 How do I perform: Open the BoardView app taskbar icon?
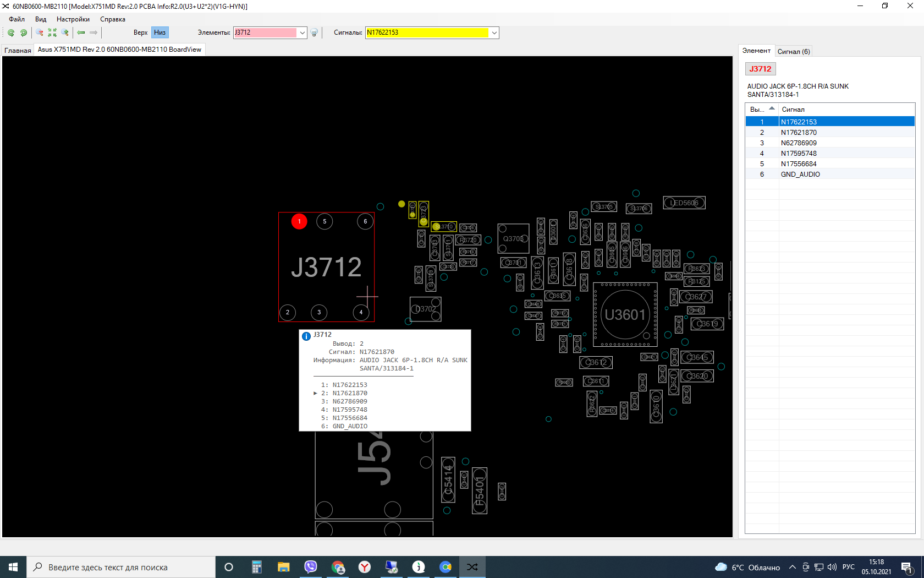[472, 567]
